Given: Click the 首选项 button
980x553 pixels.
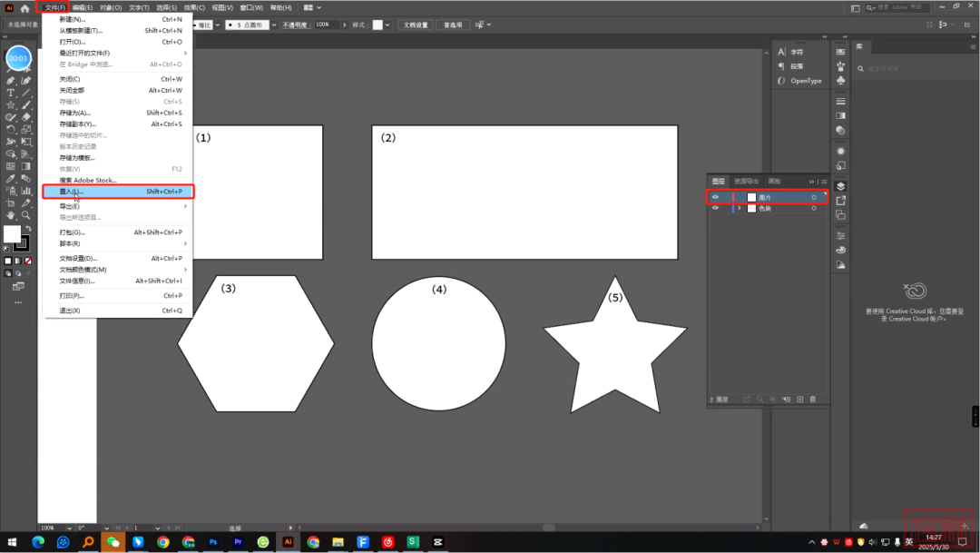Looking at the screenshot, I should (453, 25).
